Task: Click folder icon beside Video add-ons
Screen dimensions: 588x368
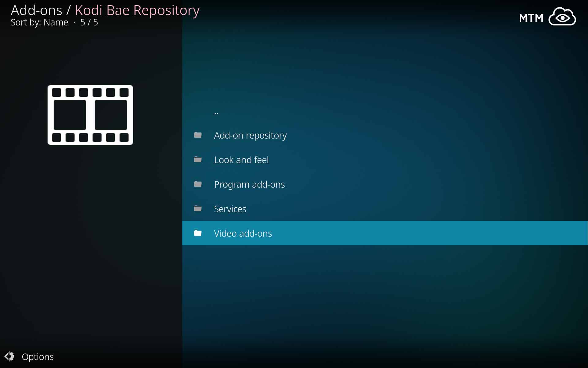Action: (x=198, y=233)
